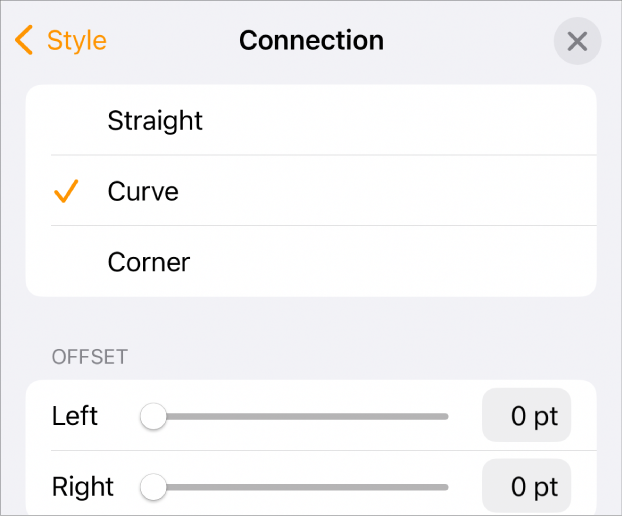Click the middle of Right offset track
622x516 pixels.
point(300,487)
